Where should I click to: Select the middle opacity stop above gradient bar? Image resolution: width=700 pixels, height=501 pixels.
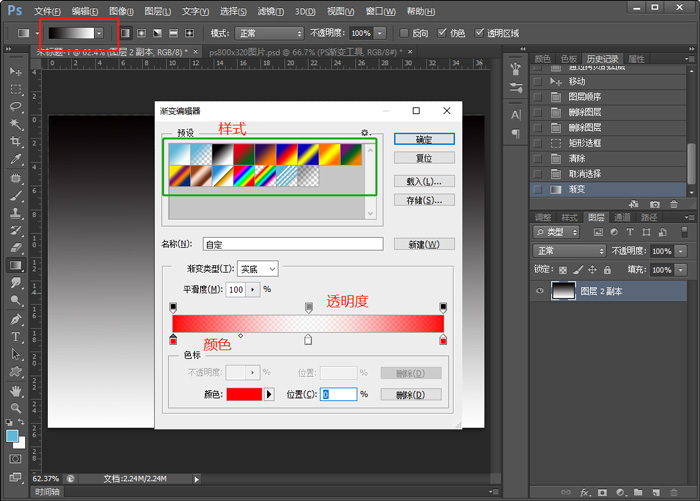[308, 308]
